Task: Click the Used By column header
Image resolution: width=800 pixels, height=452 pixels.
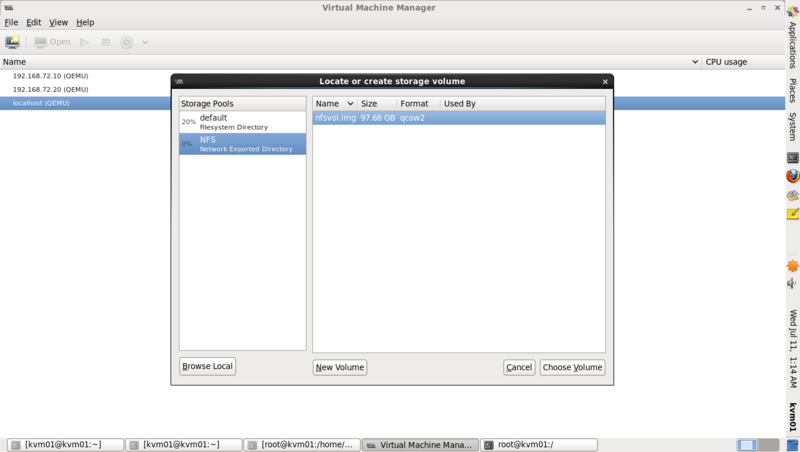Action: (x=522, y=104)
